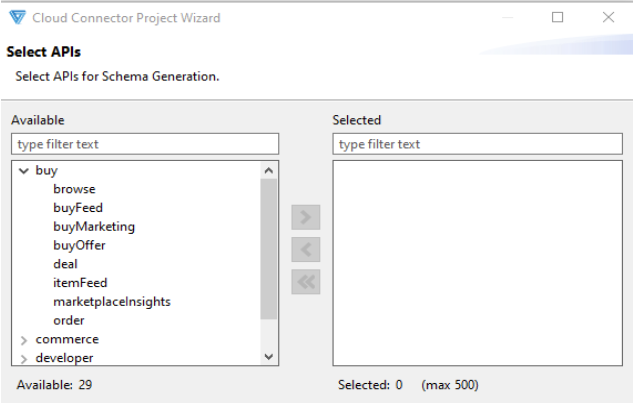
Task: Collapse the buy tree node
Action: pyautogui.click(x=24, y=171)
